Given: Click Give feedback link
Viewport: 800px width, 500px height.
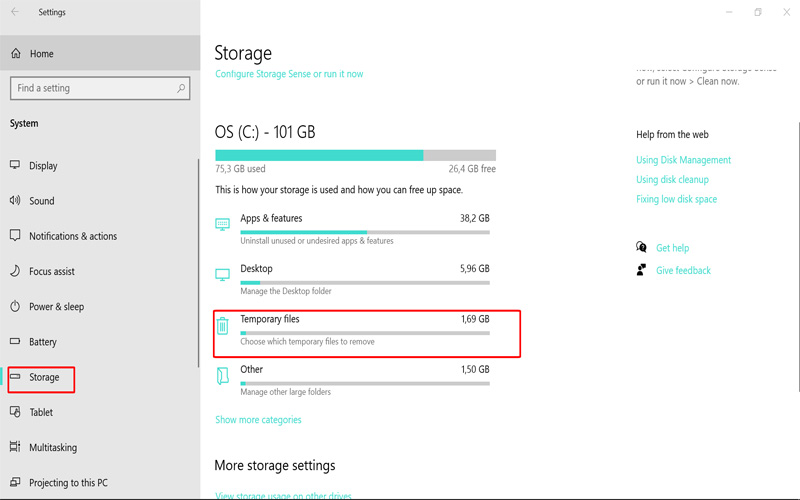Looking at the screenshot, I should tap(683, 270).
